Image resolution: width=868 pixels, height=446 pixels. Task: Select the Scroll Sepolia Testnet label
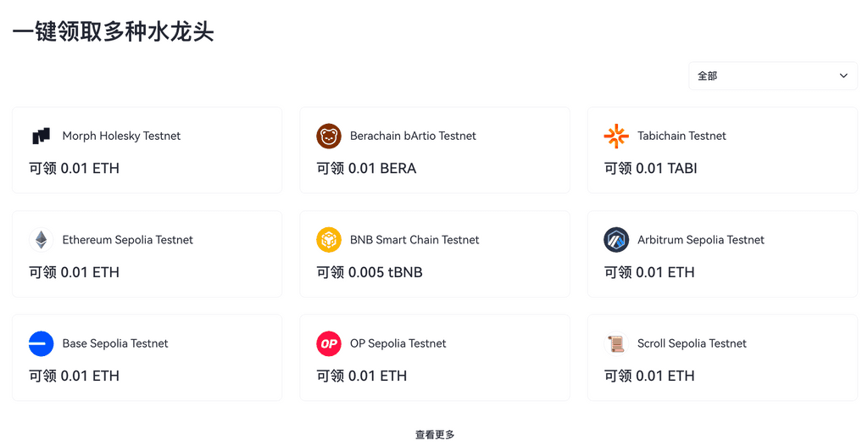[x=692, y=343]
